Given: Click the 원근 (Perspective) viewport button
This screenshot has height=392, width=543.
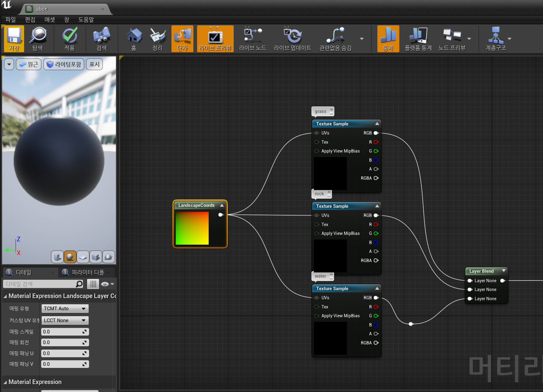Looking at the screenshot, I should click(x=28, y=64).
